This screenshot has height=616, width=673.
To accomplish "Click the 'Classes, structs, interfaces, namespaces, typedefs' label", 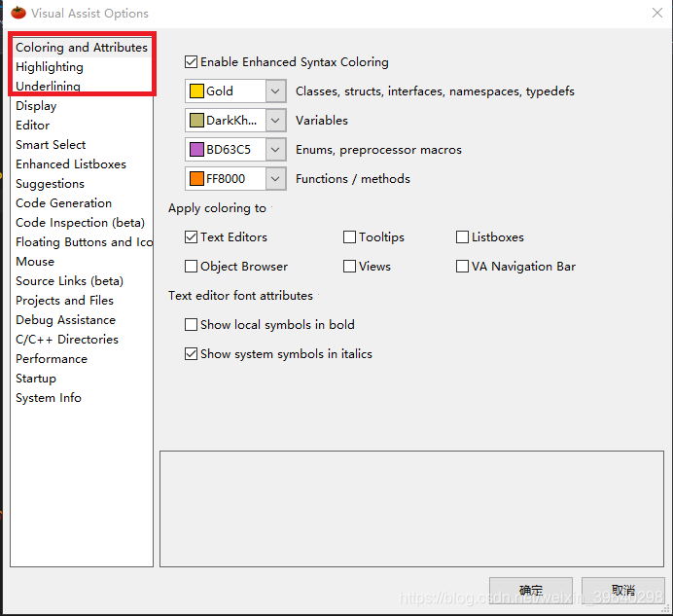I will point(435,91).
